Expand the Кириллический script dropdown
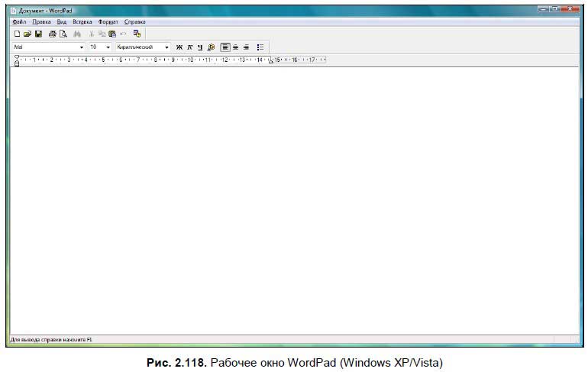The height and width of the screenshot is (372, 588). [166, 47]
